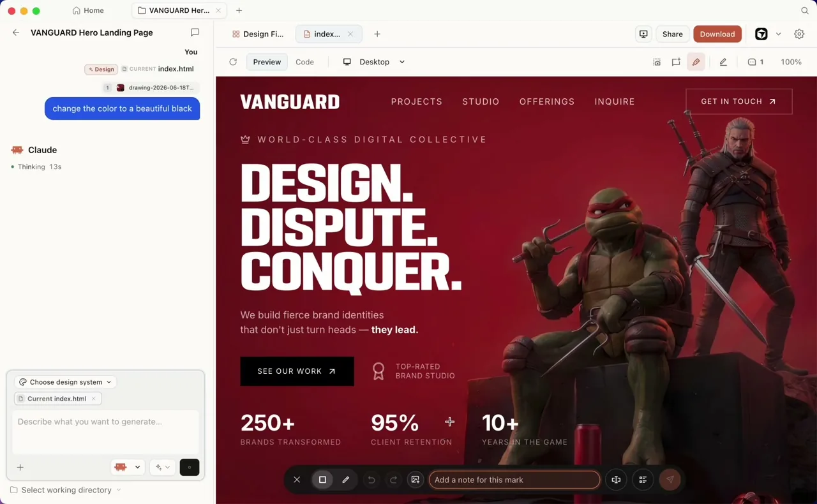817x504 pixels.
Task: Open the STUDIO nav link
Action: (x=481, y=101)
